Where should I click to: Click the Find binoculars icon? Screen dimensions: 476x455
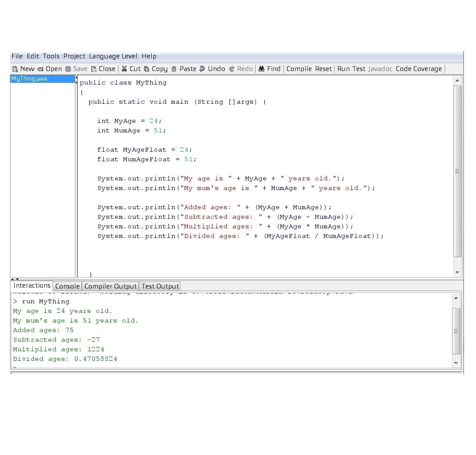261,69
